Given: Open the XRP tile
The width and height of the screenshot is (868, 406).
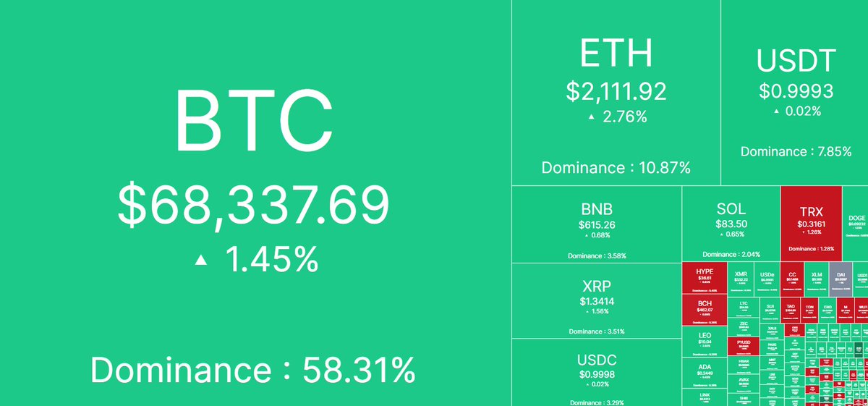Looking at the screenshot, I should (x=597, y=299).
